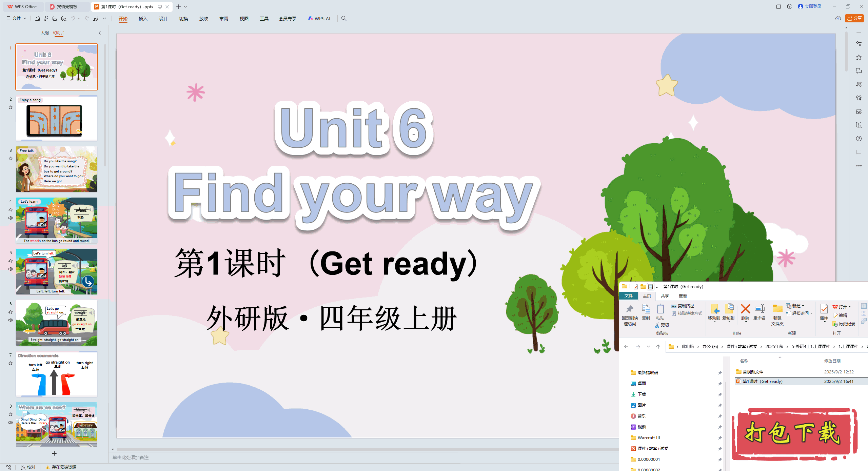Viewport: 868px width, 471px height.
Task: Open WPS AI from the ribbon
Action: (x=319, y=19)
